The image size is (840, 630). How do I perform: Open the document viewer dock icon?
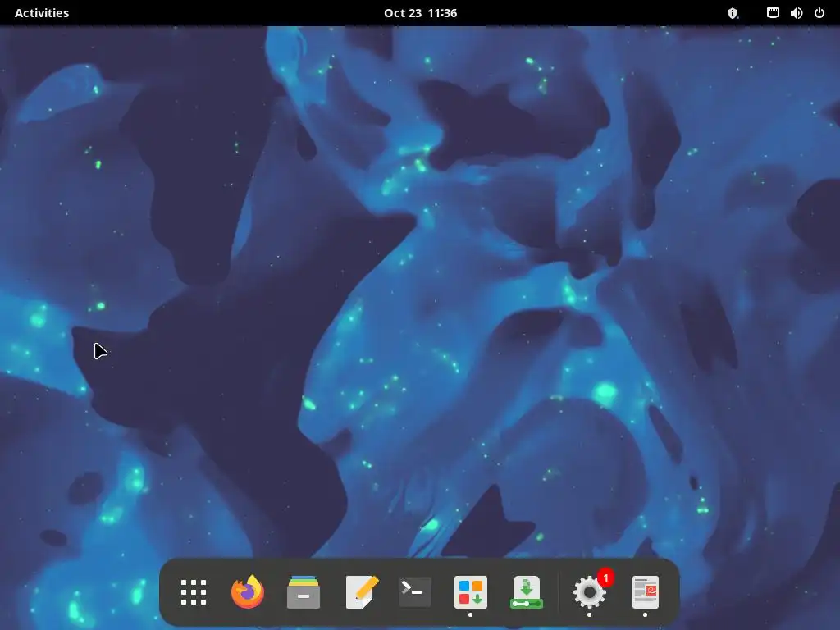point(645,592)
